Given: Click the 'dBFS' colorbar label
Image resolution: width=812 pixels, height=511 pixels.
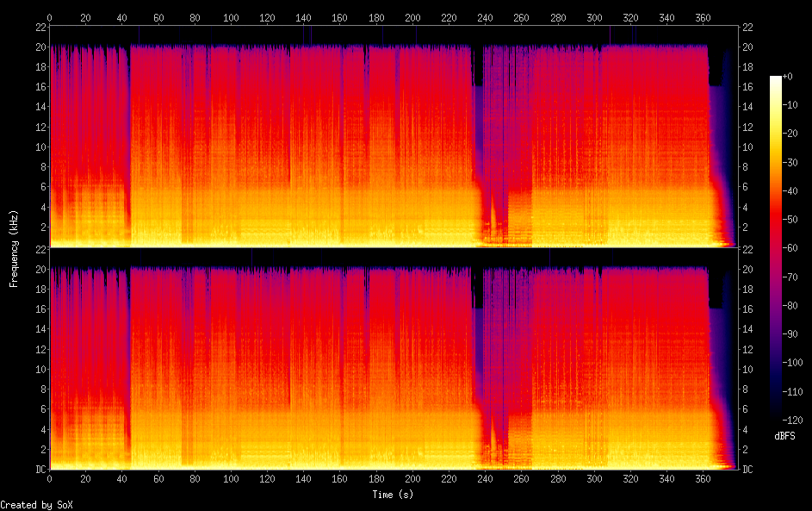Looking at the screenshot, I should click(x=784, y=436).
